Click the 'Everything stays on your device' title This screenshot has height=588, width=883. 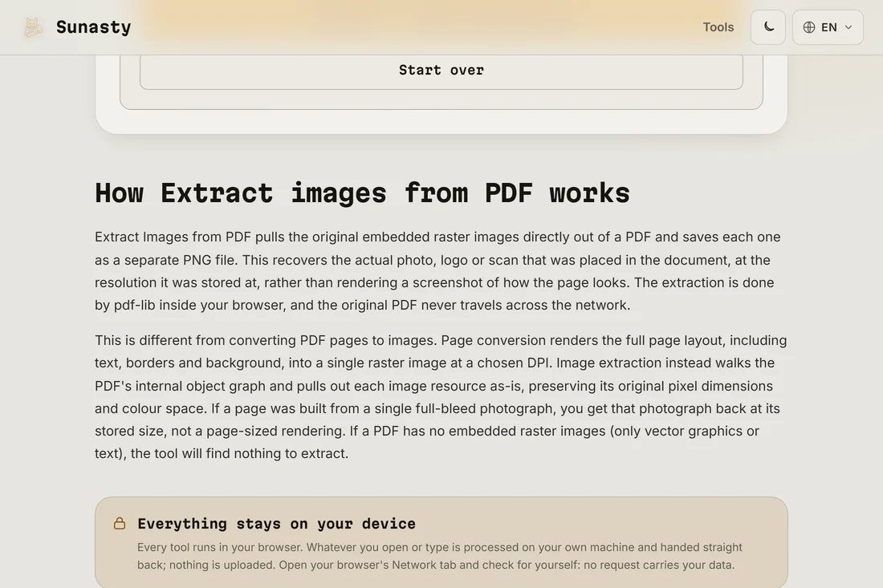point(276,524)
